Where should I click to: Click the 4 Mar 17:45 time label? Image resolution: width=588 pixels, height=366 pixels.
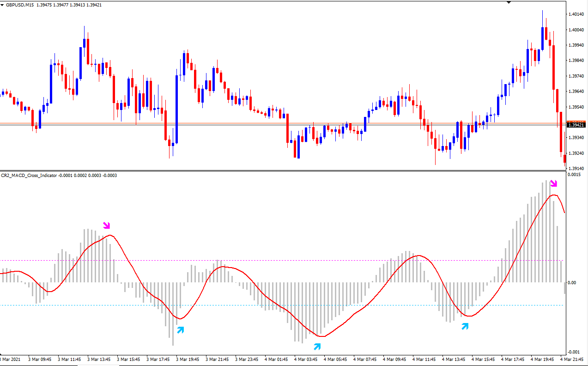[513, 359]
